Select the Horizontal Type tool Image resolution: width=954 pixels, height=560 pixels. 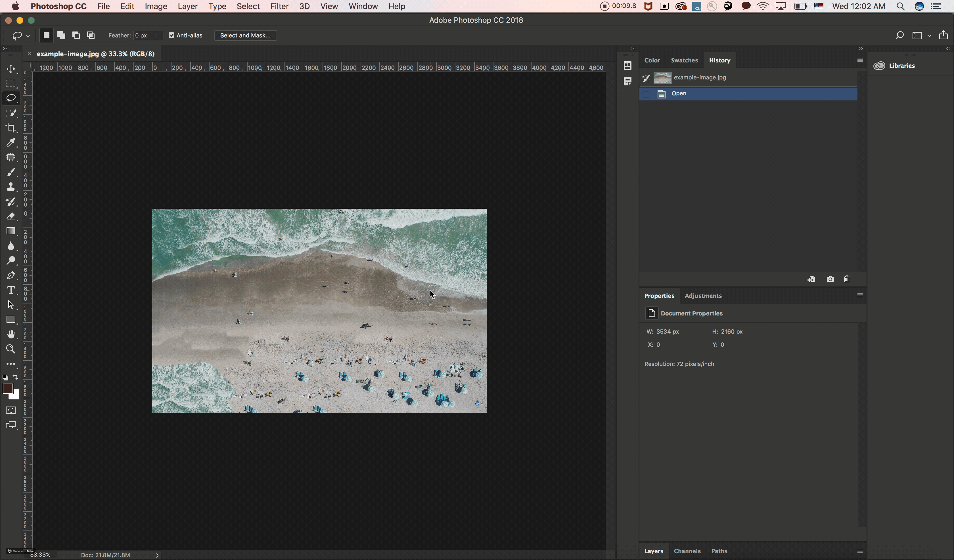tap(11, 290)
